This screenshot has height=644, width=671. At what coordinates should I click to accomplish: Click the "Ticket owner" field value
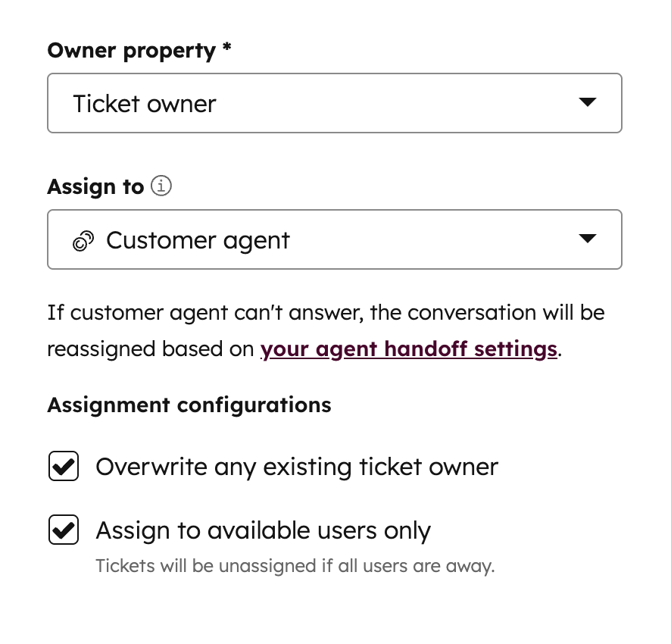coord(144,103)
